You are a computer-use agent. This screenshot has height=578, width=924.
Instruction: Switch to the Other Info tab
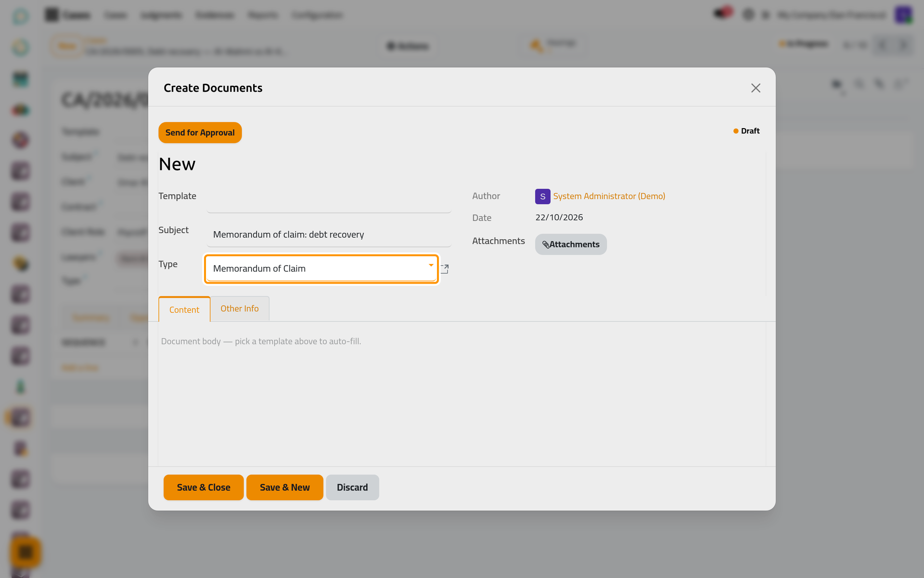click(240, 309)
